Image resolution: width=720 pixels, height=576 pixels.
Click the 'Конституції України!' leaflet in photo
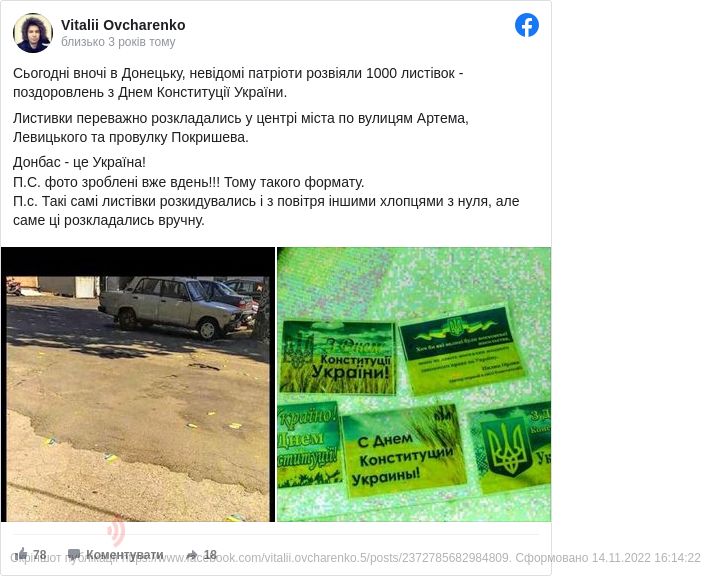338,358
